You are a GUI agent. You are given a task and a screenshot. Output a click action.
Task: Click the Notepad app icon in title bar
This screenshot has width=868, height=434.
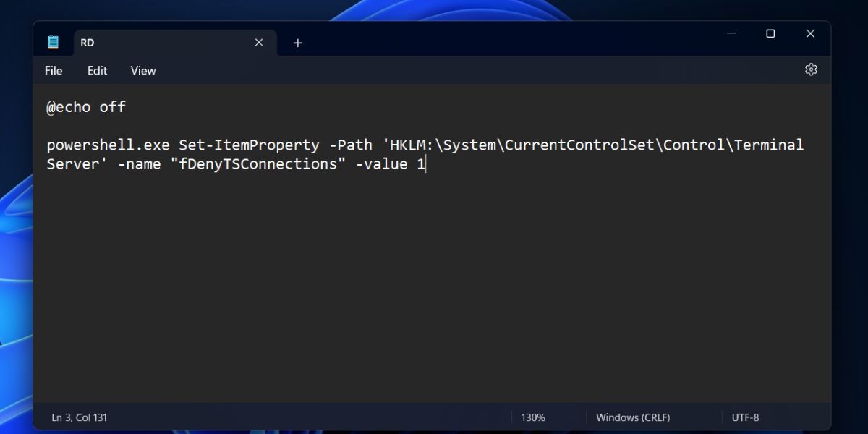53,42
